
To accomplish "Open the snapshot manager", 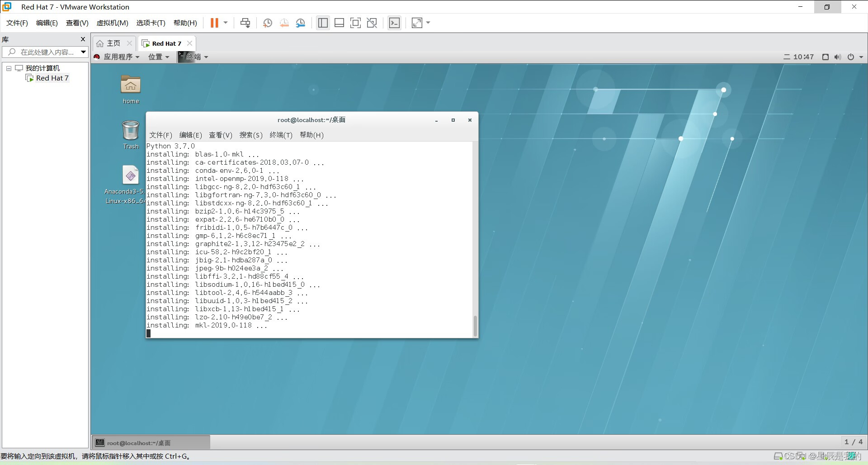I will [301, 23].
